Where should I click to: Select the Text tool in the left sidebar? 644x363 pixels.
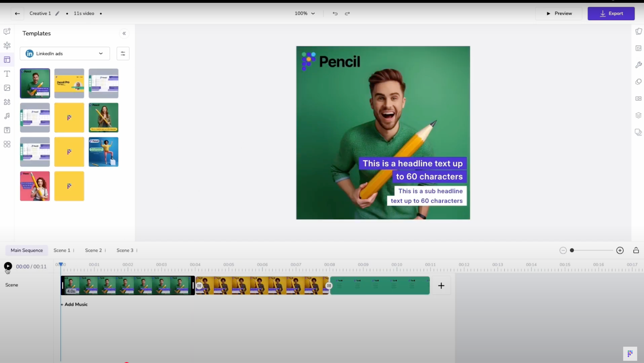pos(7,74)
